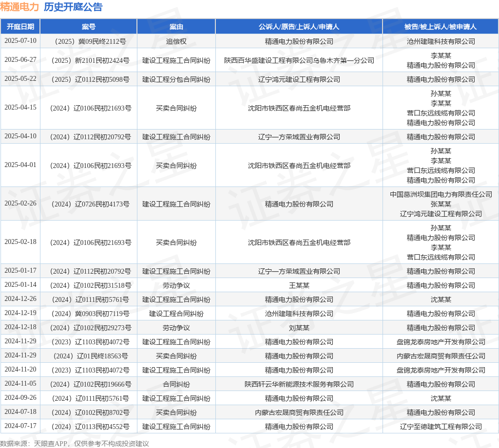Viewport: 499px width, 448px height.
Task: Select the 精通电力 title text
Action: [x=19, y=7]
